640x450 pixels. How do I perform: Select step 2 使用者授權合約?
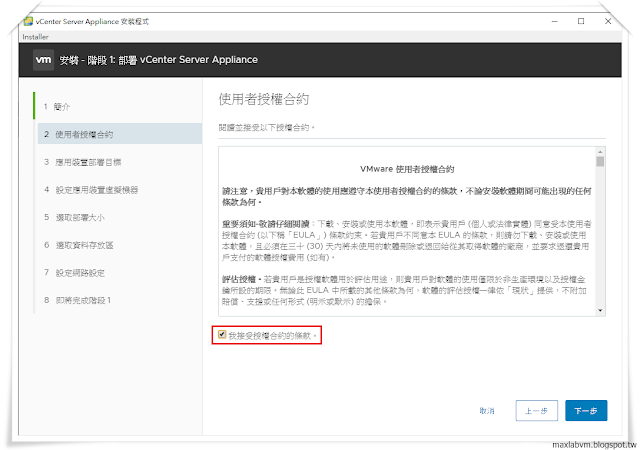pos(120,134)
